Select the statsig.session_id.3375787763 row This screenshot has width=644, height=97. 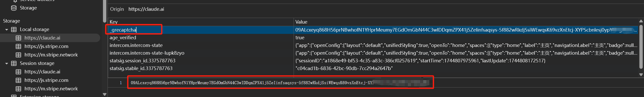point(373,61)
